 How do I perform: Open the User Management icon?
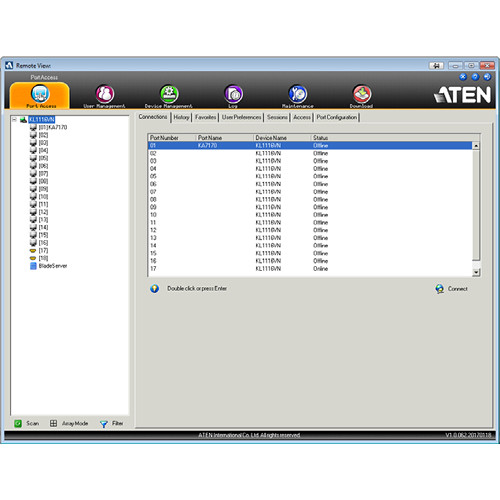pyautogui.click(x=105, y=94)
